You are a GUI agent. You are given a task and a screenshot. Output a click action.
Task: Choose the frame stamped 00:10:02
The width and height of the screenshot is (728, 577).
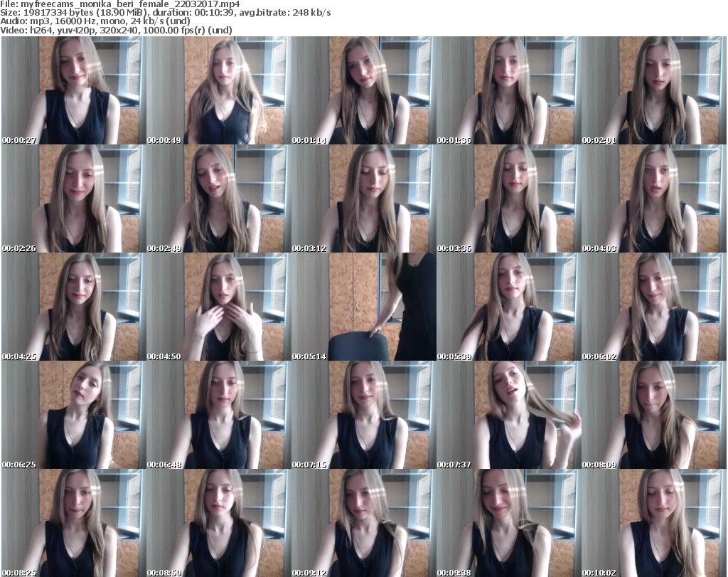[653, 523]
